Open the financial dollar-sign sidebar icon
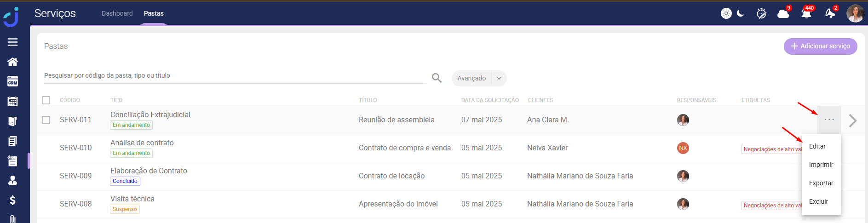Viewport: 868px width, 223px height. (12, 200)
